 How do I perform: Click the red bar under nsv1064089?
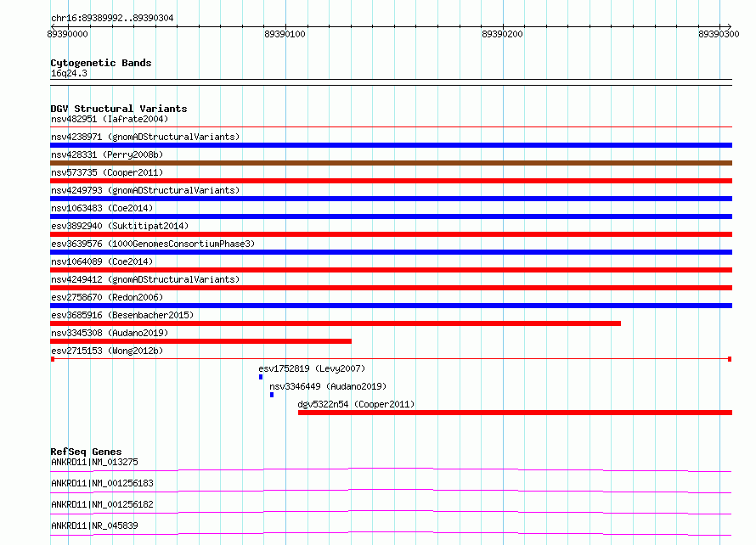pyautogui.click(x=391, y=270)
